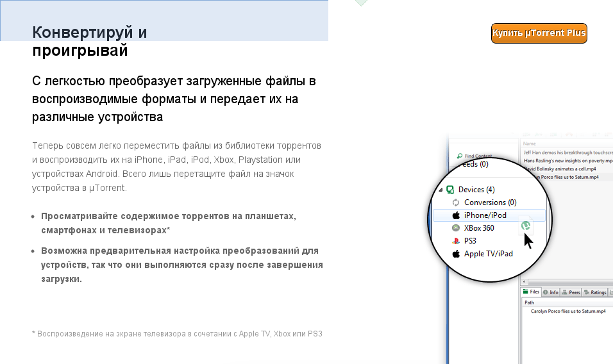The width and height of the screenshot is (613, 364).
Task: Click the green Devices icon
Action: click(x=451, y=190)
